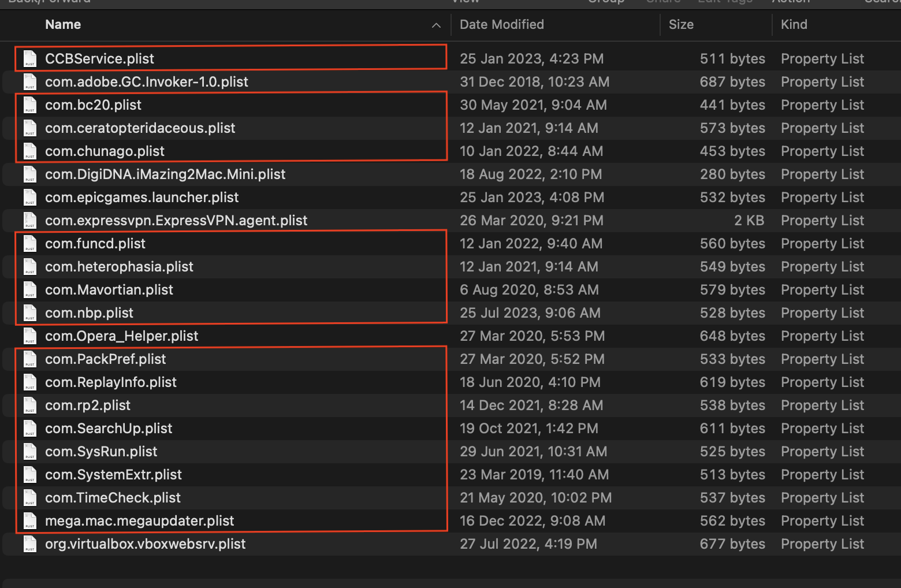Click the date 31 Dec 2018, 10:23 AM
Screen dimensions: 901x588
(x=534, y=81)
